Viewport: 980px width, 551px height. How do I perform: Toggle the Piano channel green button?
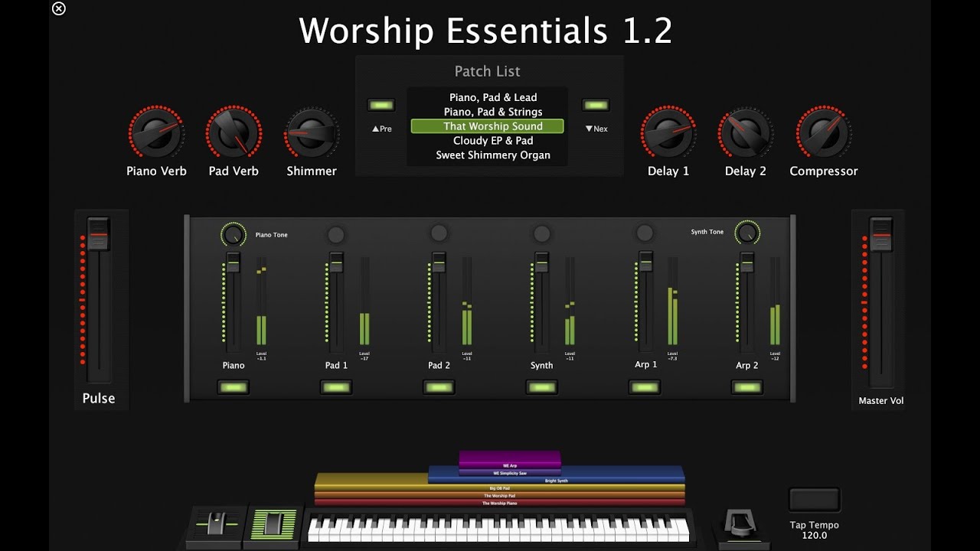pos(234,387)
